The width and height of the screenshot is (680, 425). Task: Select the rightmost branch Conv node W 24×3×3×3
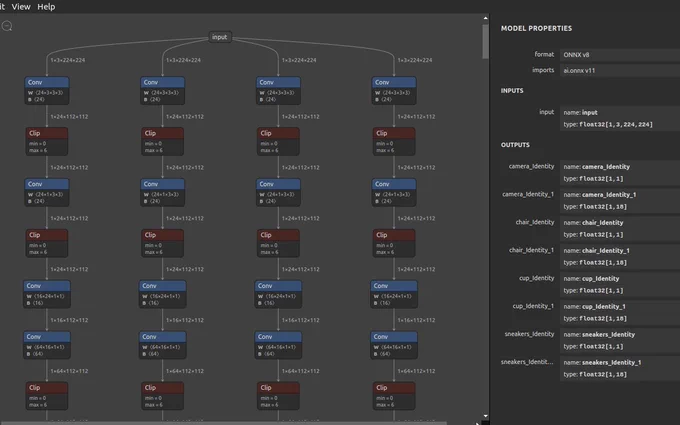pyautogui.click(x=394, y=91)
